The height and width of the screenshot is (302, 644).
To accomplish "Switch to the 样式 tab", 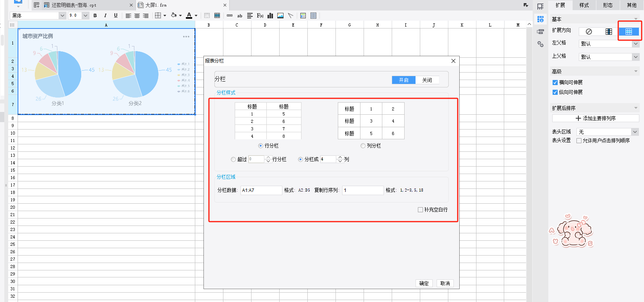I will point(584,5).
